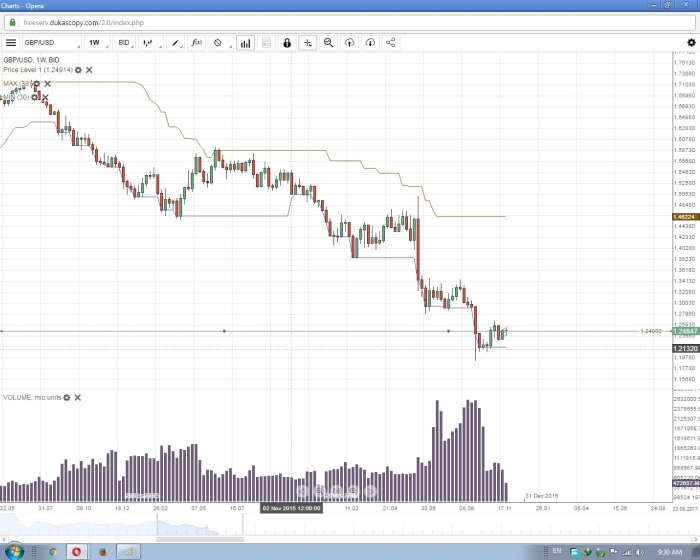
Task: Remove Price Level 1 with its X
Action: point(89,70)
